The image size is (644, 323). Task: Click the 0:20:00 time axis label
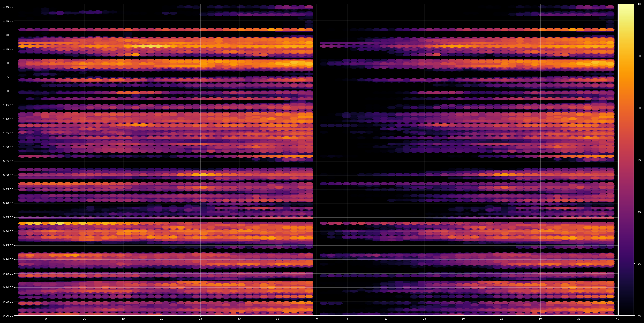coord(8,259)
